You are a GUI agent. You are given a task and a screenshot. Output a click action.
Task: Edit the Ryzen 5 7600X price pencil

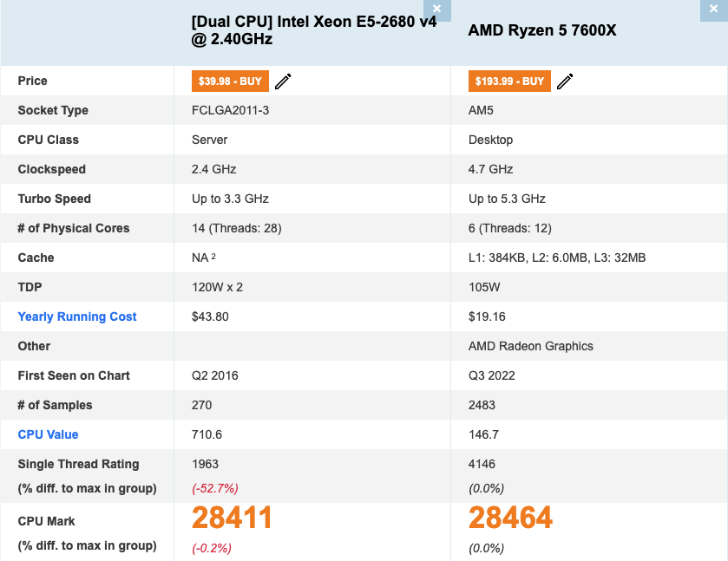click(565, 82)
